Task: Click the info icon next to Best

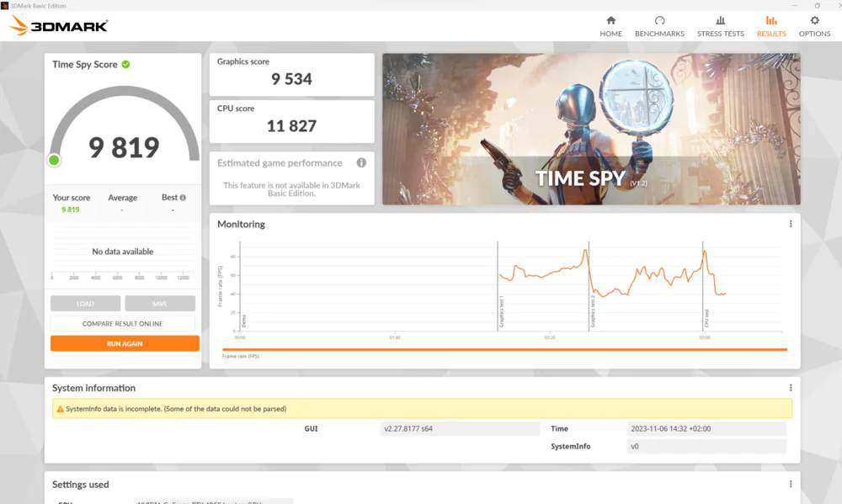Action: click(183, 198)
